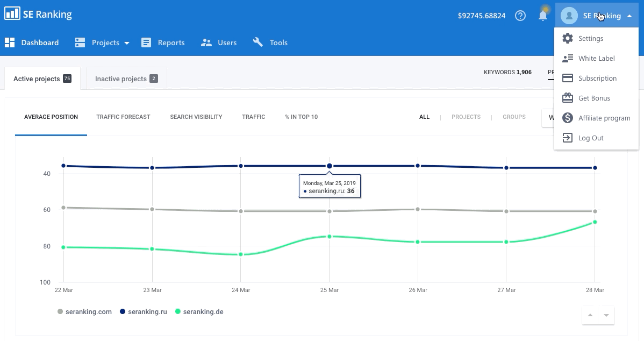Image resolution: width=644 pixels, height=341 pixels.
Task: Click the Reports document icon
Action: coord(146,42)
